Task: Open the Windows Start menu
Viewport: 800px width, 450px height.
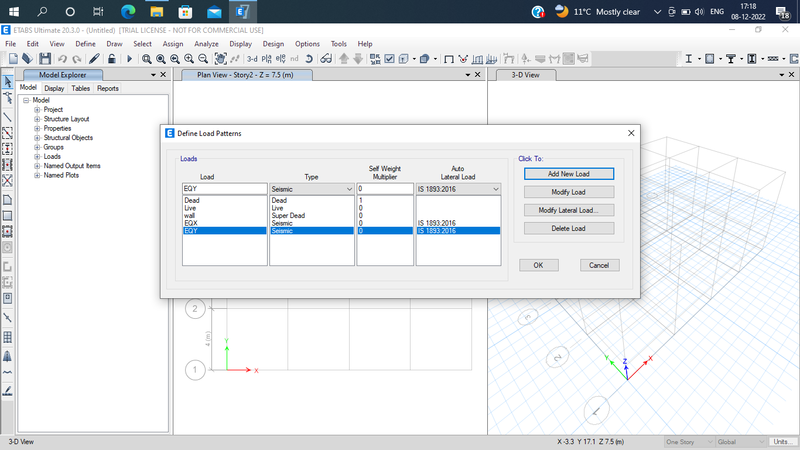Action: [14, 11]
